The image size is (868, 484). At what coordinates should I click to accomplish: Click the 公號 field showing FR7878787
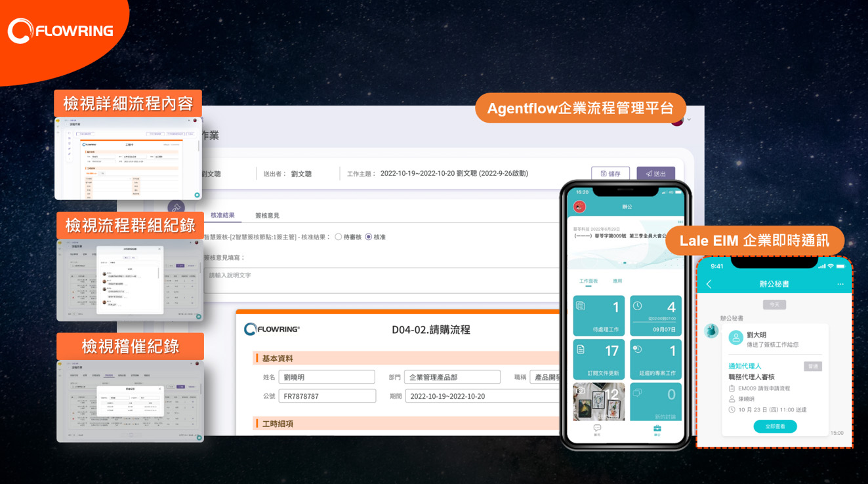(327, 396)
